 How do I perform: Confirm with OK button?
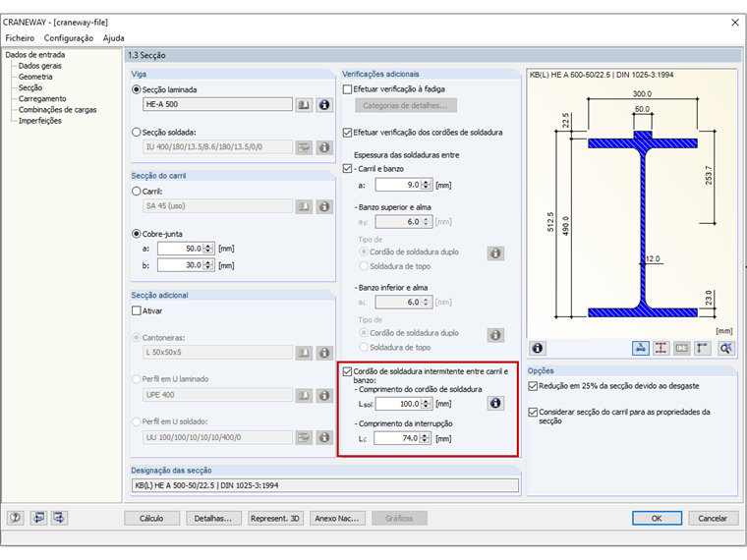point(657,518)
